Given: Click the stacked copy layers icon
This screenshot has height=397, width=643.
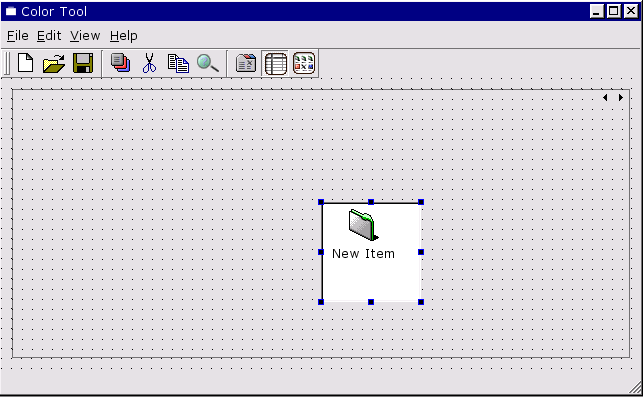Looking at the screenshot, I should click(121, 63).
